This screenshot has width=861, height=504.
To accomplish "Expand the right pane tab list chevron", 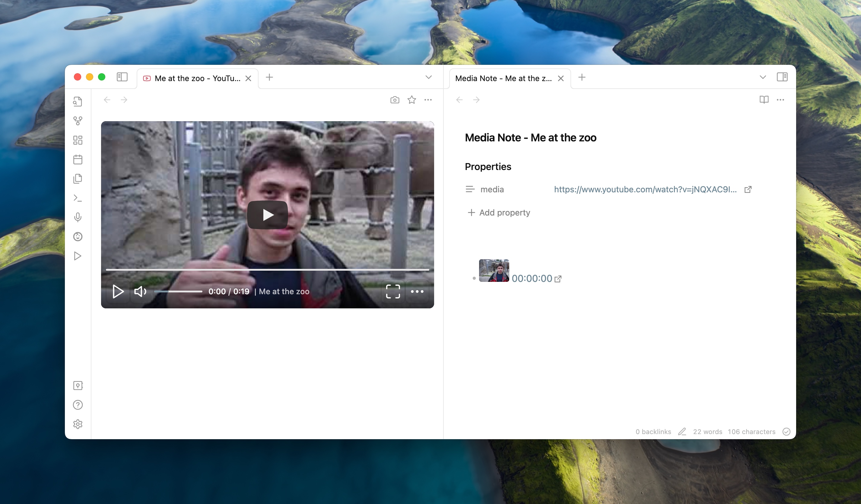I will pos(763,77).
